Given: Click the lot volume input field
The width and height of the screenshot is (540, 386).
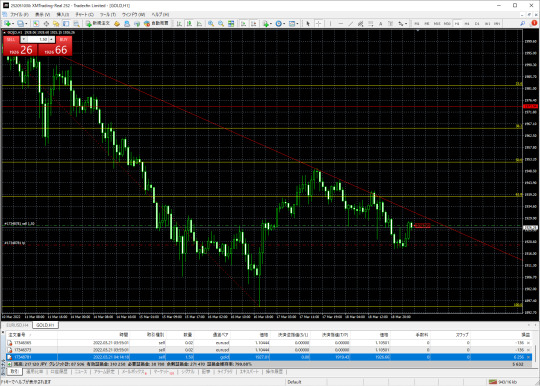Looking at the screenshot, I should pyautogui.click(x=38, y=40).
